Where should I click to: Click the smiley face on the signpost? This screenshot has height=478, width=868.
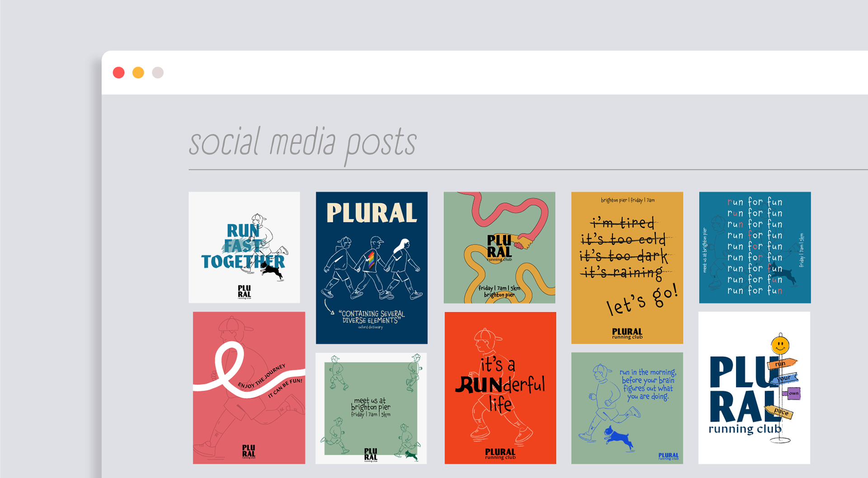click(x=780, y=346)
